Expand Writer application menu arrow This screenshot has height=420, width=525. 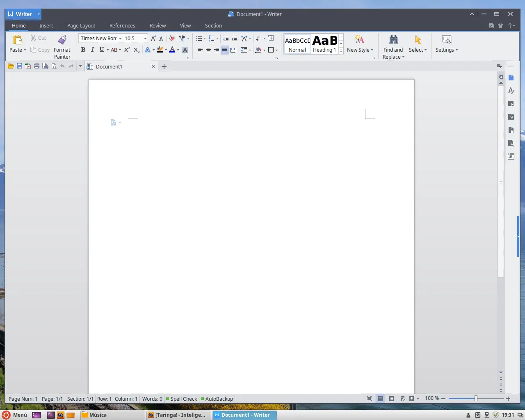(39, 14)
